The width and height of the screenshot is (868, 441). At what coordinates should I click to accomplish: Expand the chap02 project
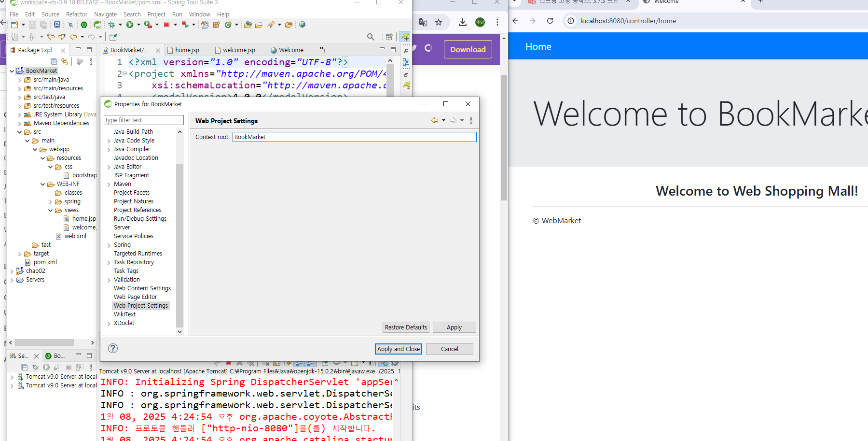[x=12, y=271]
